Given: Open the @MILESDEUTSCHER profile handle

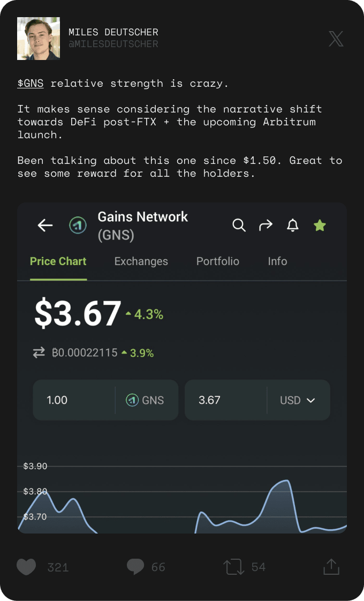Looking at the screenshot, I should tap(113, 44).
